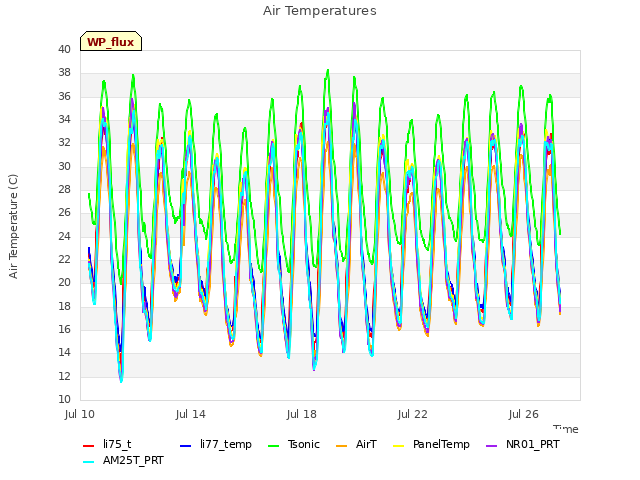The image size is (640, 480).
Task: Click the cyan AM25T_PRT legend swatch
Action: tap(88, 462)
